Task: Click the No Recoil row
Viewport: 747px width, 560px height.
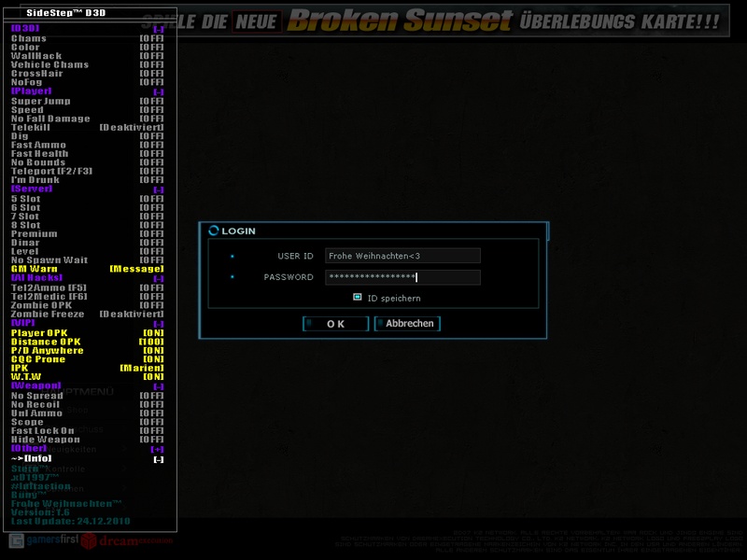Action: 87,404
